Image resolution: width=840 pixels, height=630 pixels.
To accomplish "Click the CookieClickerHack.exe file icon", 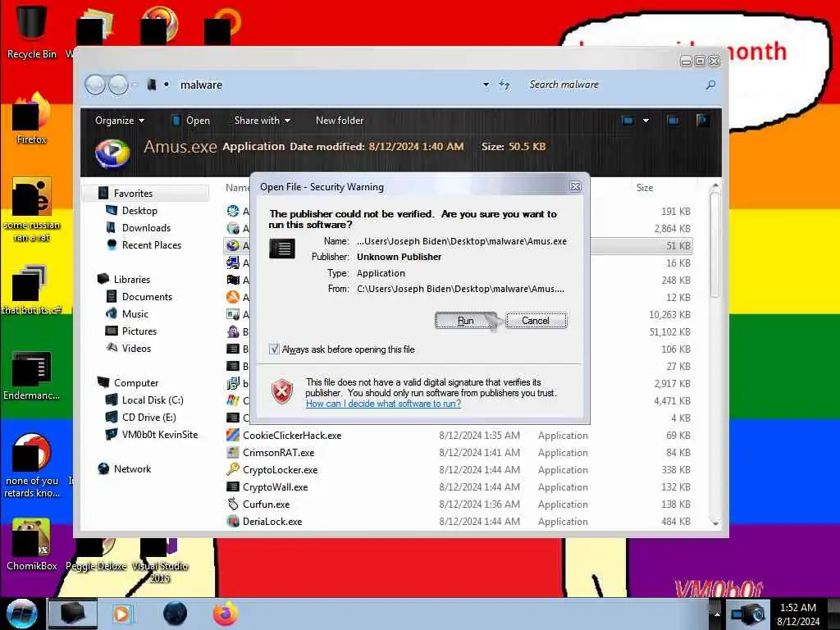I will pyautogui.click(x=232, y=436).
